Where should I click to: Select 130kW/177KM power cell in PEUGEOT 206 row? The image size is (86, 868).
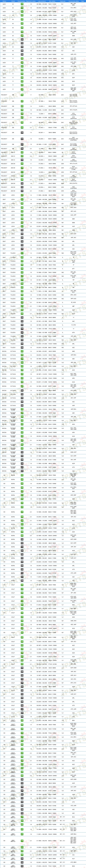click(52, 128)
